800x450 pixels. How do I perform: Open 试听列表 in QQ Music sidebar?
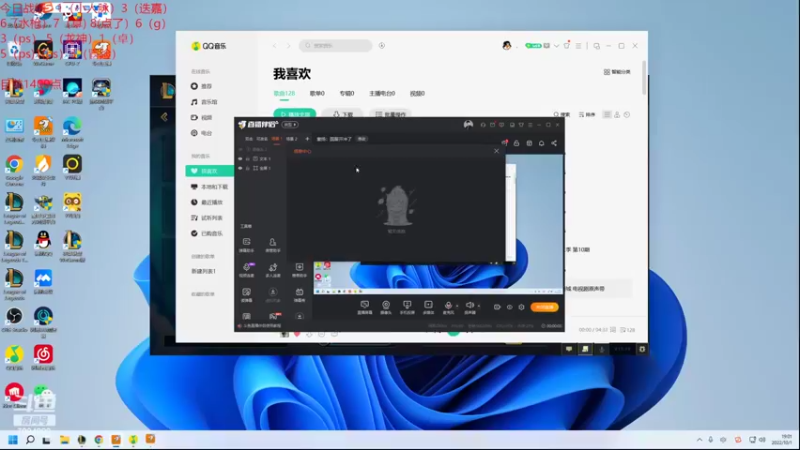207,218
